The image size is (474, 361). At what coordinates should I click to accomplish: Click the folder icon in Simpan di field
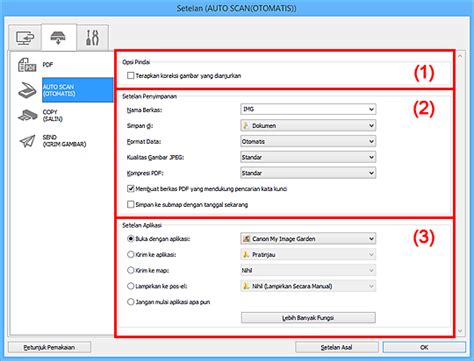[x=246, y=125]
